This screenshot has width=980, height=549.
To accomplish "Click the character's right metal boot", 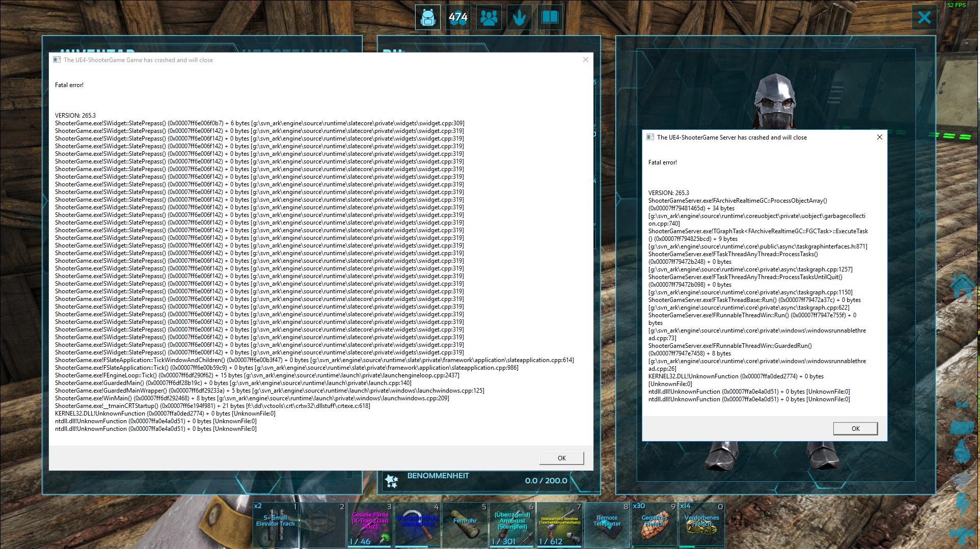I will pyautogui.click(x=824, y=455).
